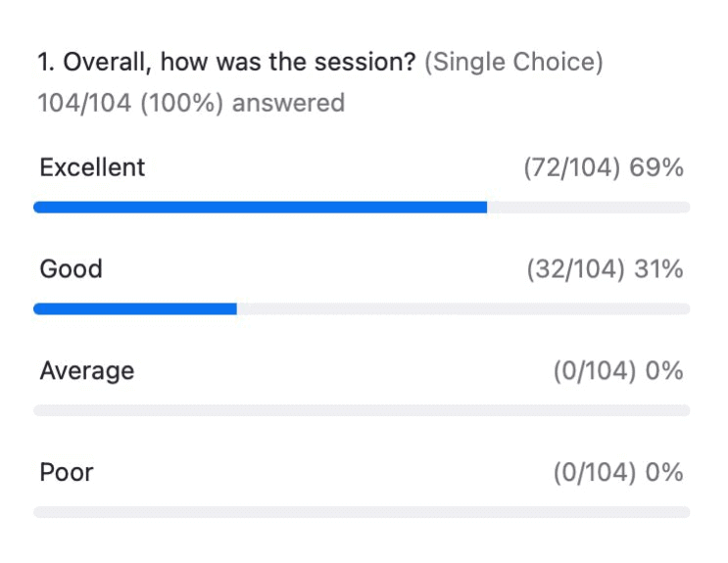Viewport: 728px width, 563px height.
Task: Click the "(Single Choice)" label
Action: coord(513,63)
